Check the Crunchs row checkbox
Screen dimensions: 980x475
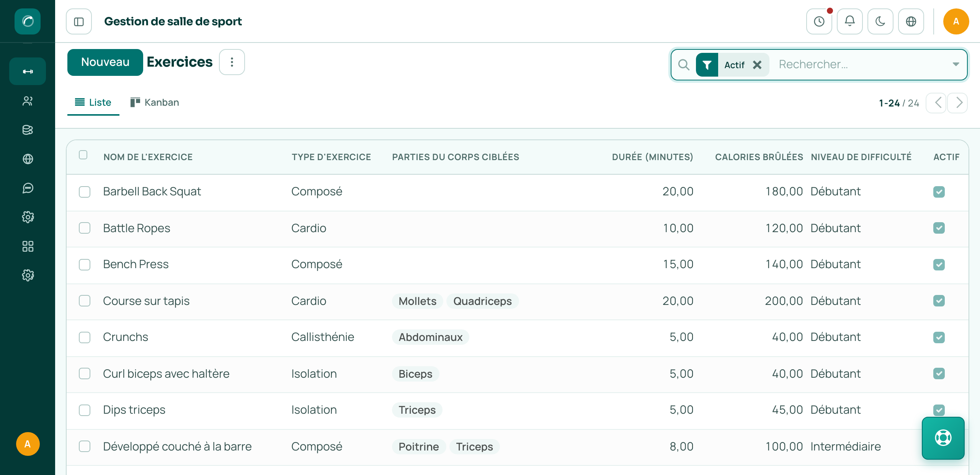point(85,337)
